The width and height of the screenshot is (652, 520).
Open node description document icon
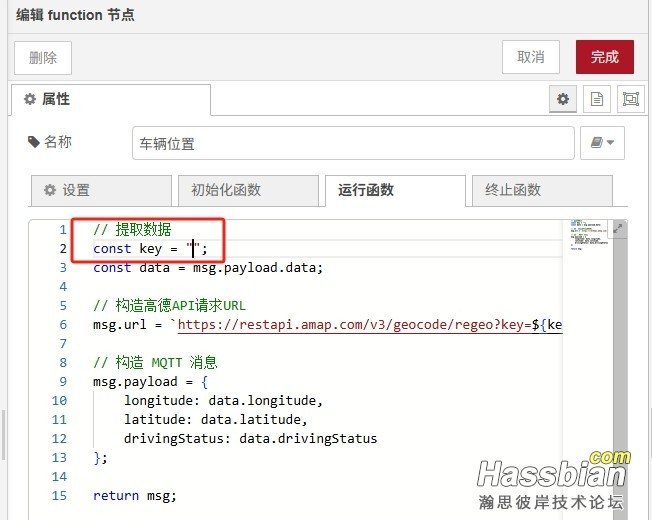597,99
